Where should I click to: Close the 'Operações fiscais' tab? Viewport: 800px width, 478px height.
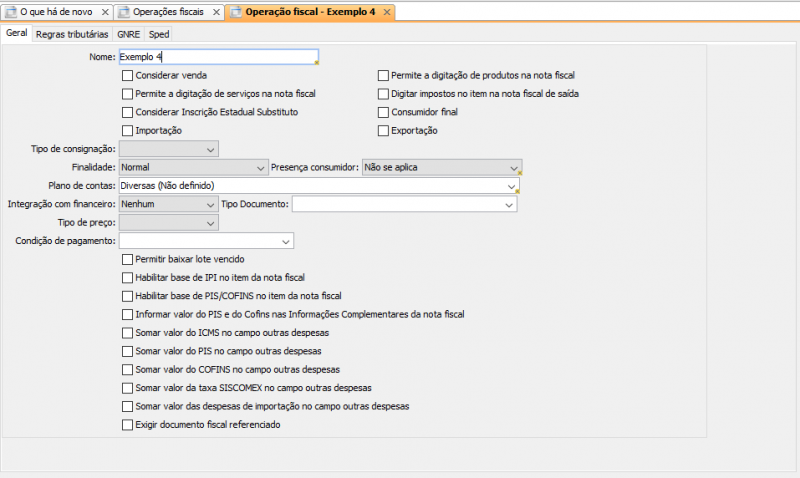point(217,12)
